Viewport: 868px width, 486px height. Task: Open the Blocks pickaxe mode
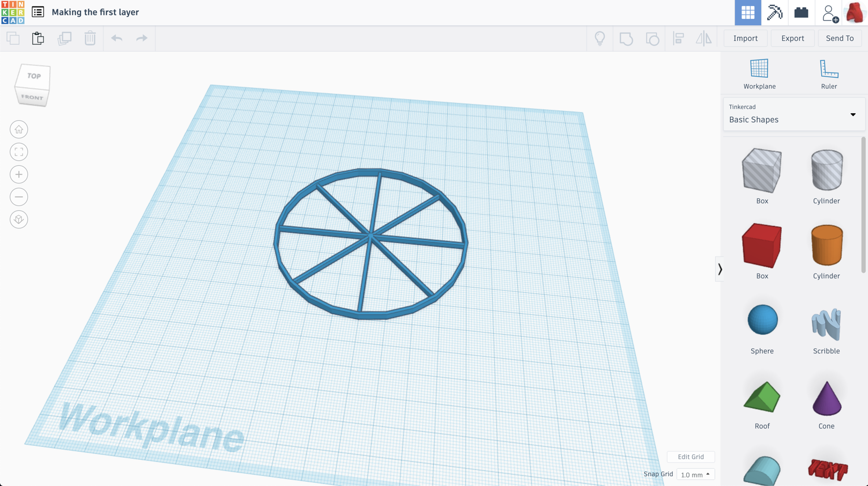point(775,12)
